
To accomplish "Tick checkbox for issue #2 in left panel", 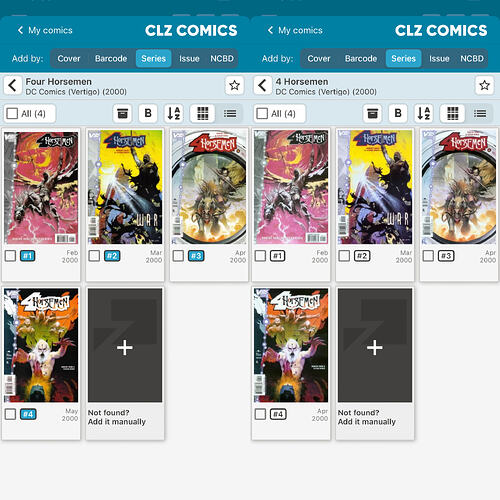I will point(94,256).
